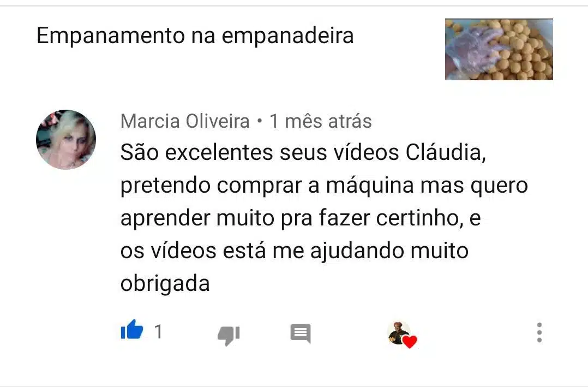Click the text "pretendo comprar a máquina mas quero"
This screenshot has width=588, height=387.
pos(324,186)
